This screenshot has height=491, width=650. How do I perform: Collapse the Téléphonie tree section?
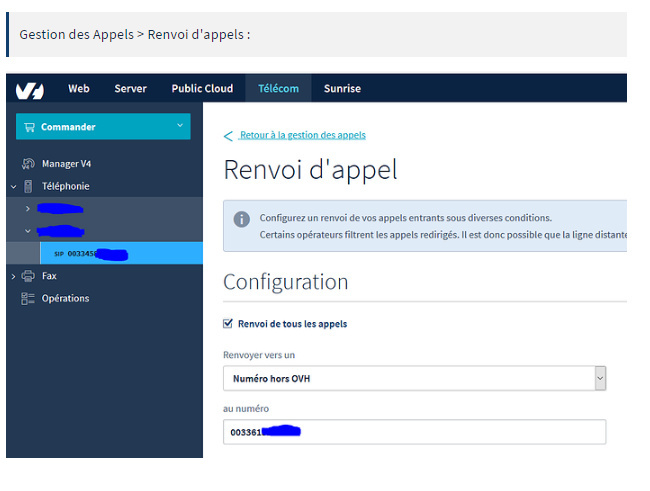(13, 186)
